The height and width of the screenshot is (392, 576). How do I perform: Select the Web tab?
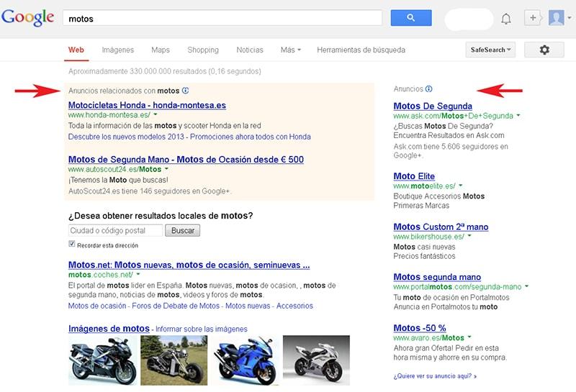(x=76, y=50)
